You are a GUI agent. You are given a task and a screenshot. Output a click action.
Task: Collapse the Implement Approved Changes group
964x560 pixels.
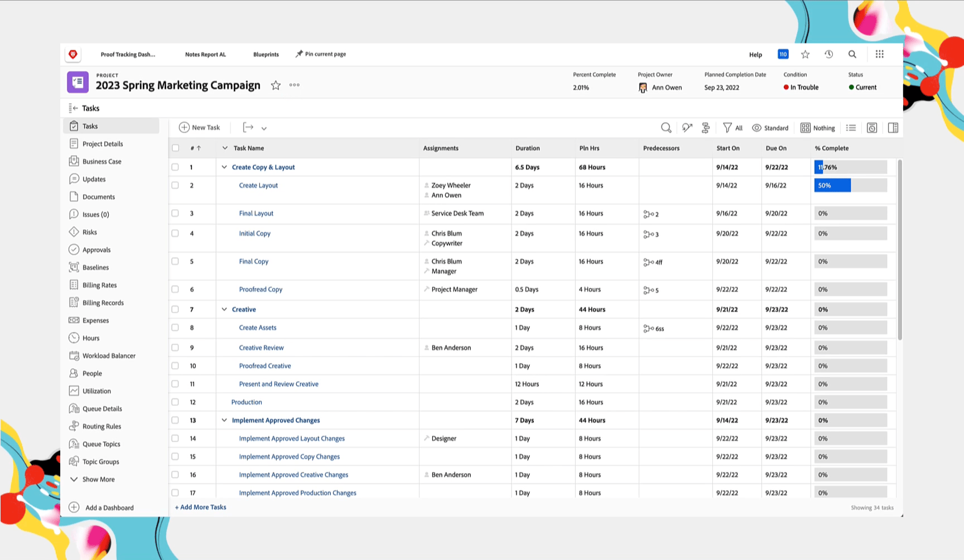pos(224,421)
